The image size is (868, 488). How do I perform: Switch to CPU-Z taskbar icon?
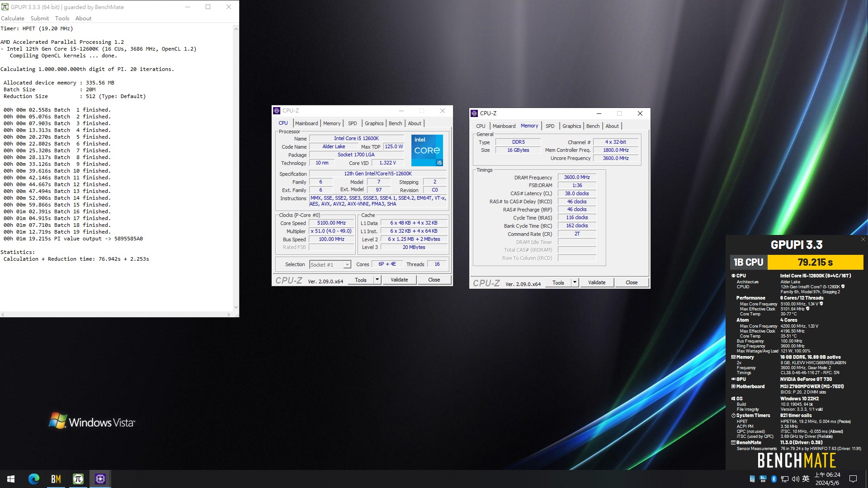[100, 479]
